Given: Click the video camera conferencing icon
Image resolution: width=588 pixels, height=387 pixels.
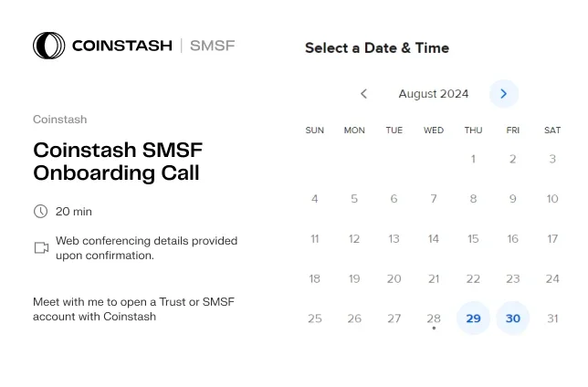Looking at the screenshot, I should [x=41, y=247].
